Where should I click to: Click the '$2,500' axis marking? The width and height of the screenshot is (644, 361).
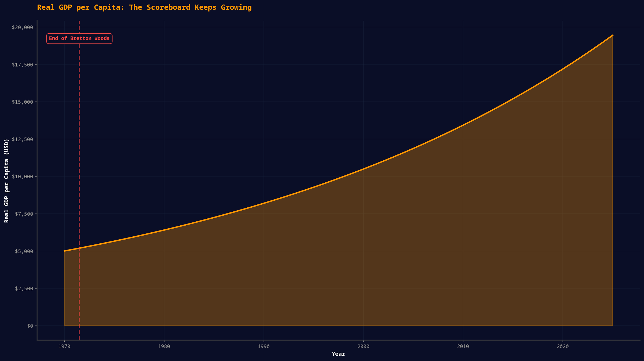point(24,288)
